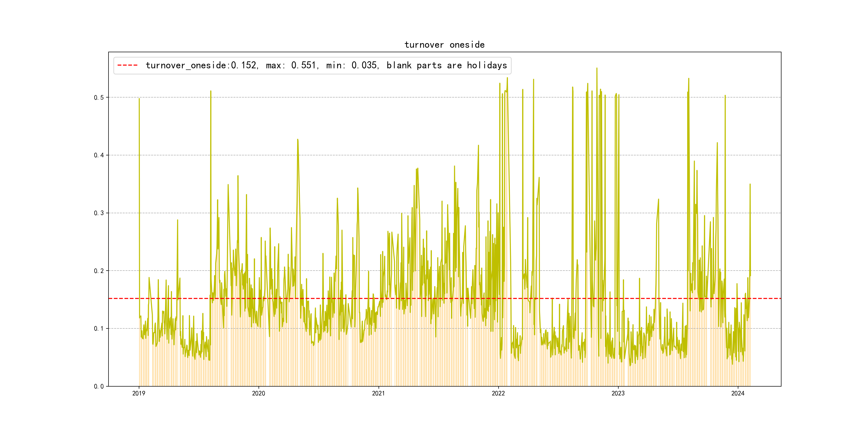Image resolution: width=868 pixels, height=434 pixels.
Task: Click the 0.2 y-axis tick label
Action: tap(99, 271)
